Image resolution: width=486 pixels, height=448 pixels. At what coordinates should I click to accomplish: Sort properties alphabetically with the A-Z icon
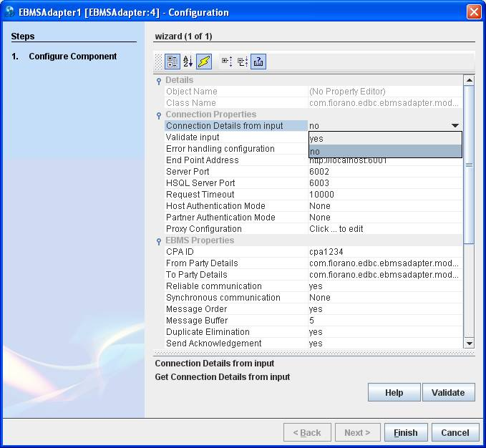(x=188, y=62)
